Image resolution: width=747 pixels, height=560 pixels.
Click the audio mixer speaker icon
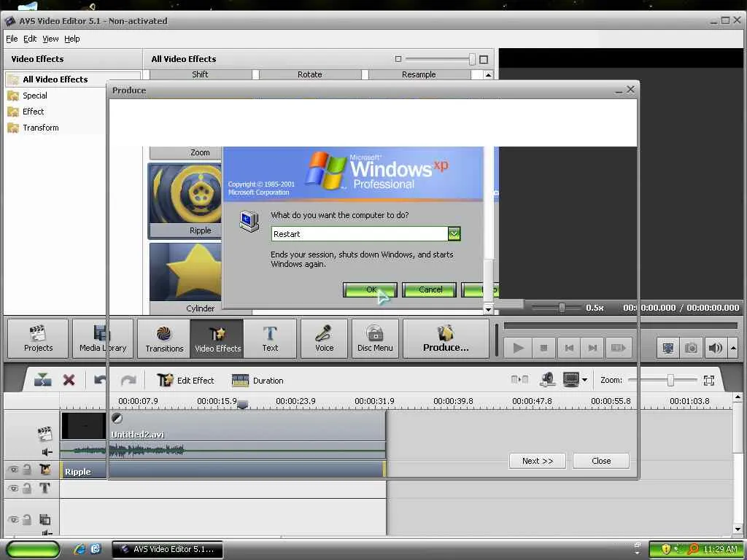tap(547, 379)
